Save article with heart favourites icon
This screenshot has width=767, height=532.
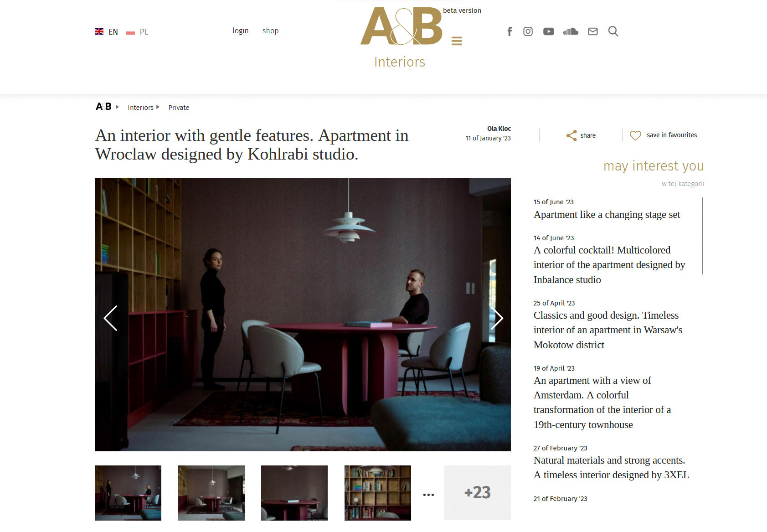coord(635,135)
